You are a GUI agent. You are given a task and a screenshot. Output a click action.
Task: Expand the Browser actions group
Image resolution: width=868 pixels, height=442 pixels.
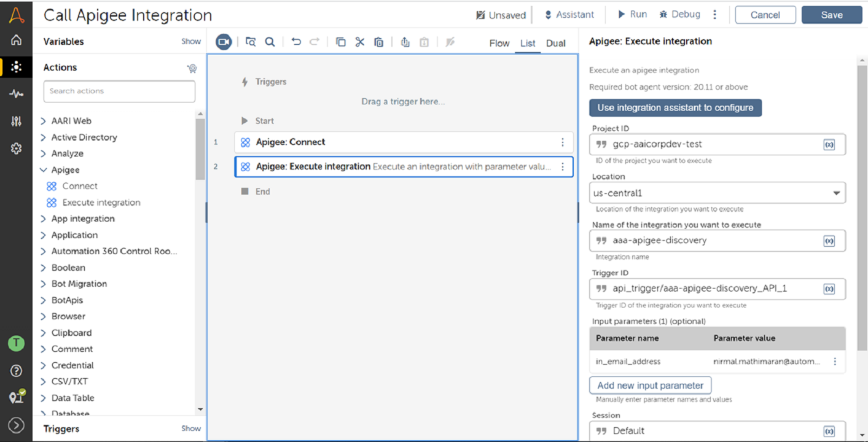pyautogui.click(x=44, y=317)
